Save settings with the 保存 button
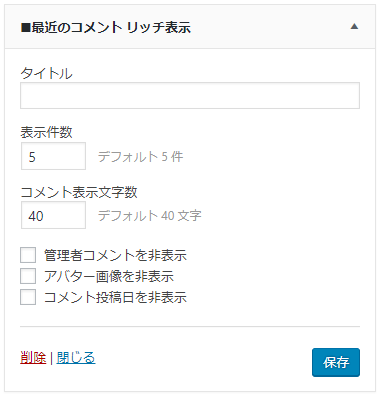 pos(336,362)
